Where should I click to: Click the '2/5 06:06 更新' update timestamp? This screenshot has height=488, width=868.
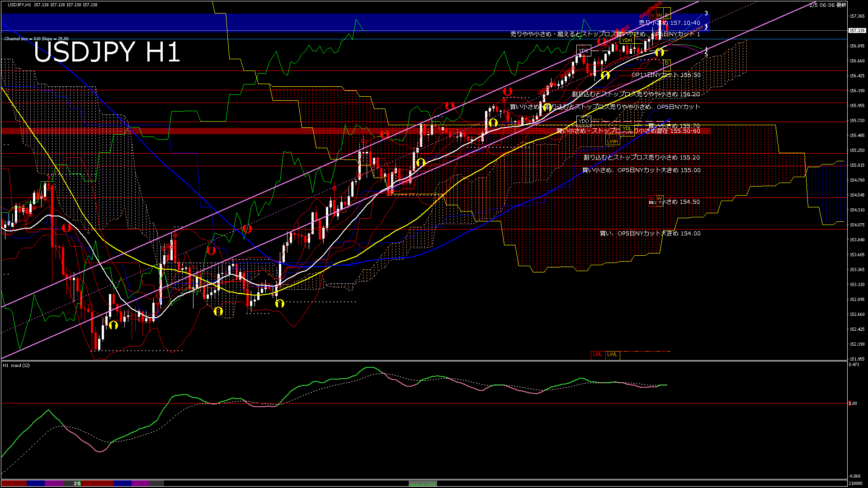pos(827,5)
